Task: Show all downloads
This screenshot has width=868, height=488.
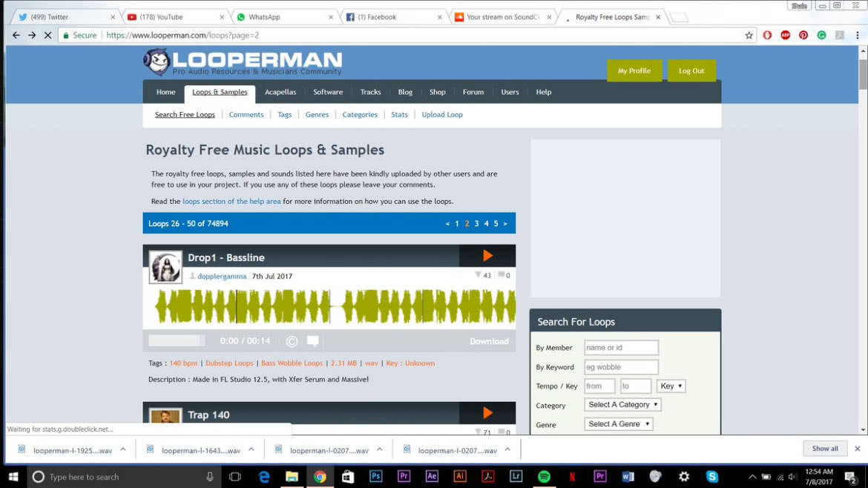Action: [825, 449]
